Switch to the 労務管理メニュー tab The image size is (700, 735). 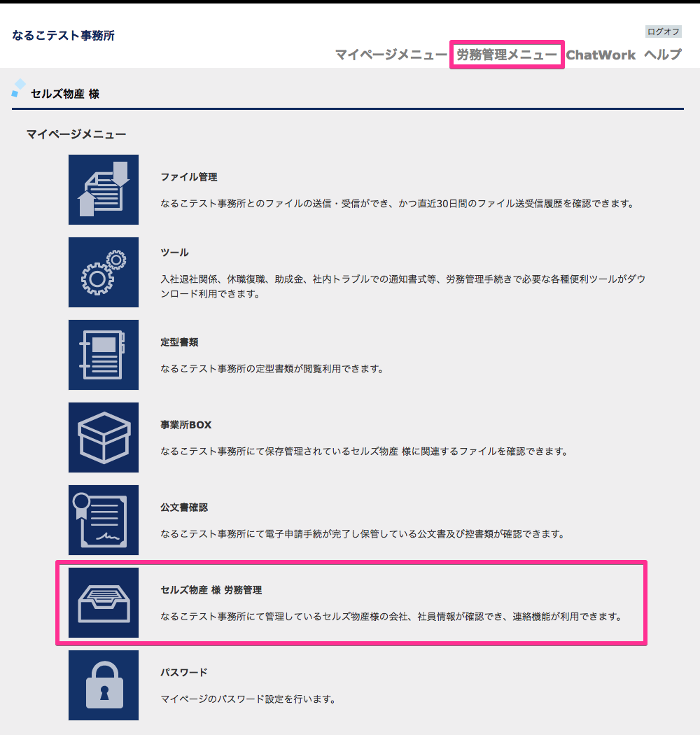coord(507,55)
